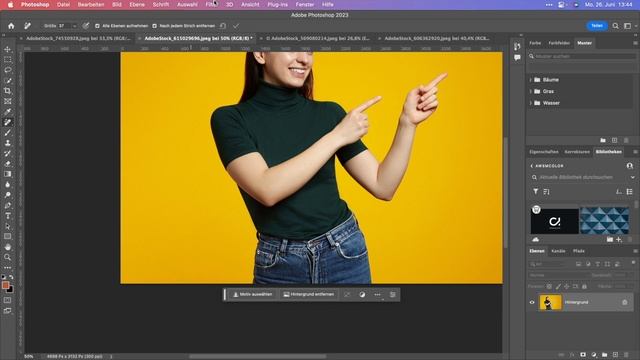Add mask icon at Layers panel bottom
The height and width of the screenshot is (360, 640).
click(x=583, y=355)
